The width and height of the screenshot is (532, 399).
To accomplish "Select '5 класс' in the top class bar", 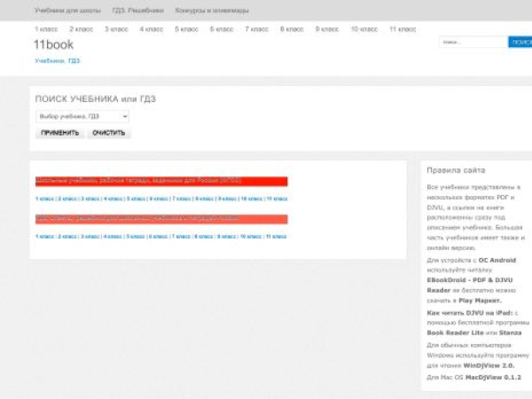I will pos(187,29).
